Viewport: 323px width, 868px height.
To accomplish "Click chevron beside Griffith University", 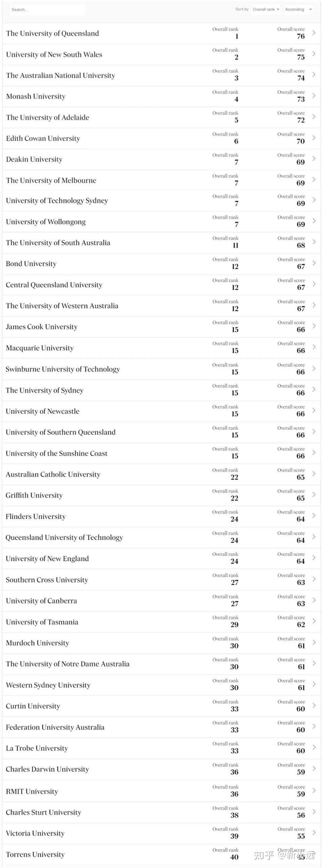I will point(314,495).
